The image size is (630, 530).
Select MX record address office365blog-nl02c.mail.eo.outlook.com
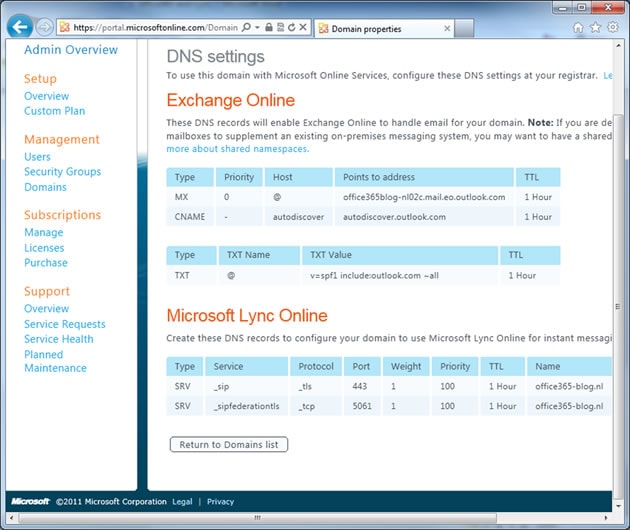[424, 197]
